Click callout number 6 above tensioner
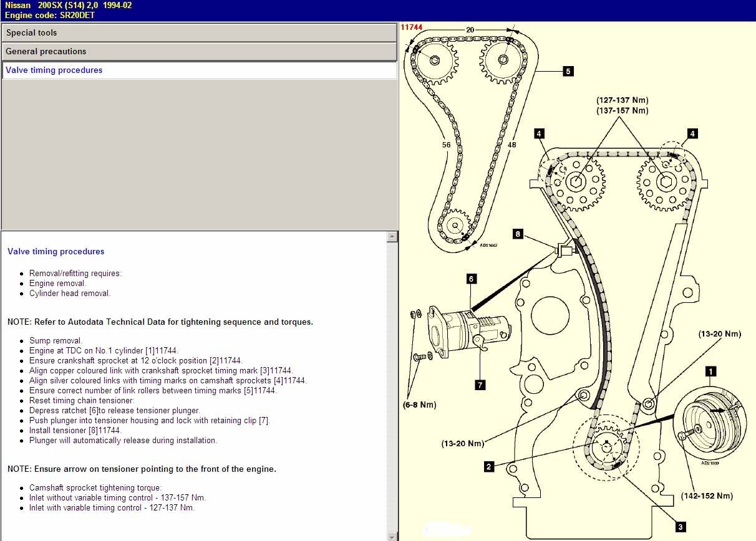The image size is (756, 541). pos(472,279)
